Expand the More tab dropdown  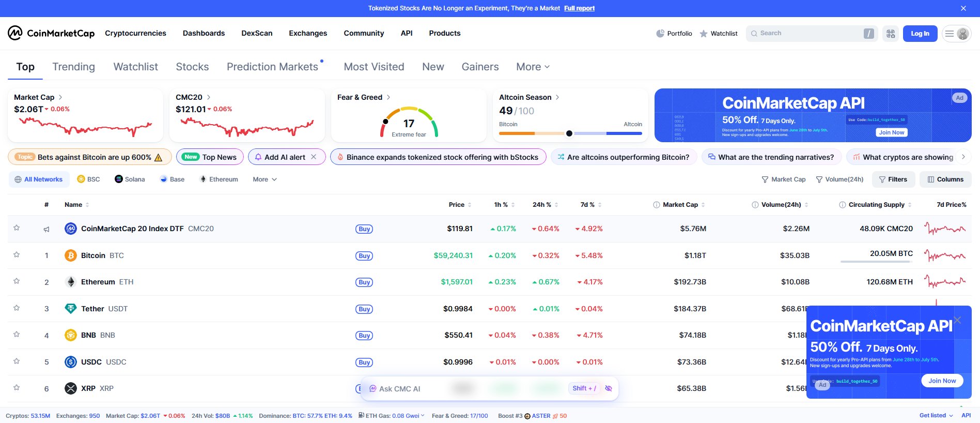[533, 67]
